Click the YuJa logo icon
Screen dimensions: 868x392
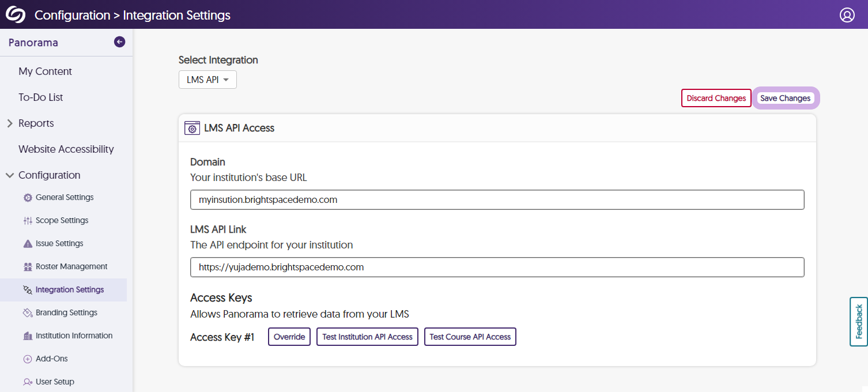tap(16, 14)
